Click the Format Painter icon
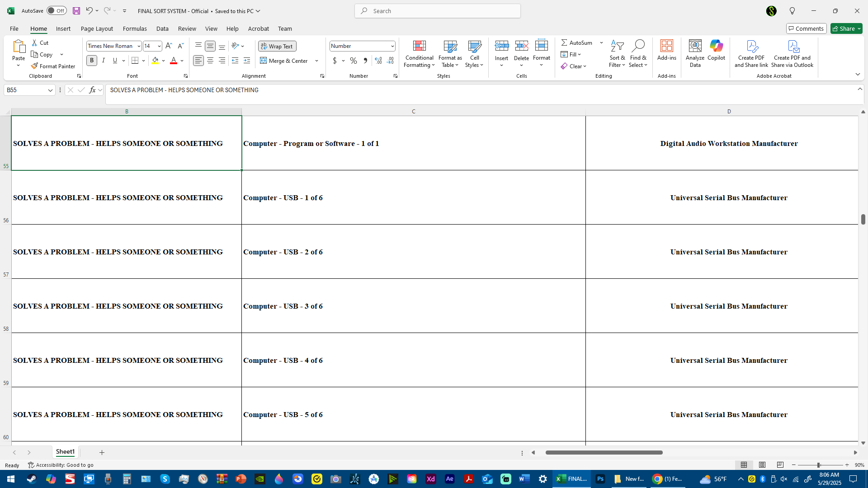 pos(34,66)
